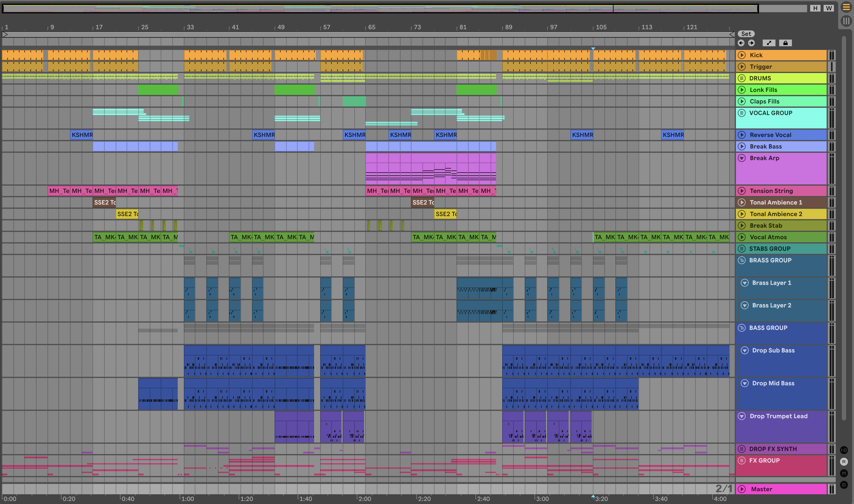Fold the Drop Trumpet Lead track
The image size is (854, 504).
[x=742, y=416]
